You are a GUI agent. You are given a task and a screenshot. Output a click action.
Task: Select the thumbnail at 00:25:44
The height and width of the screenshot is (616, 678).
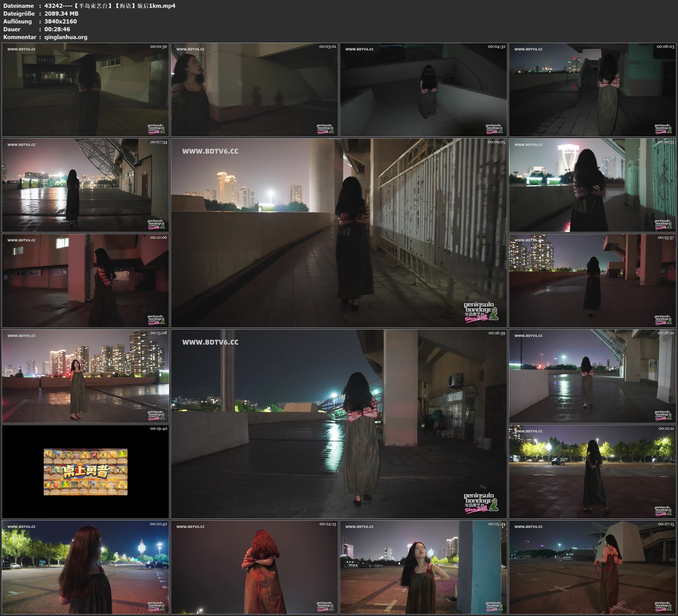[x=423, y=567]
